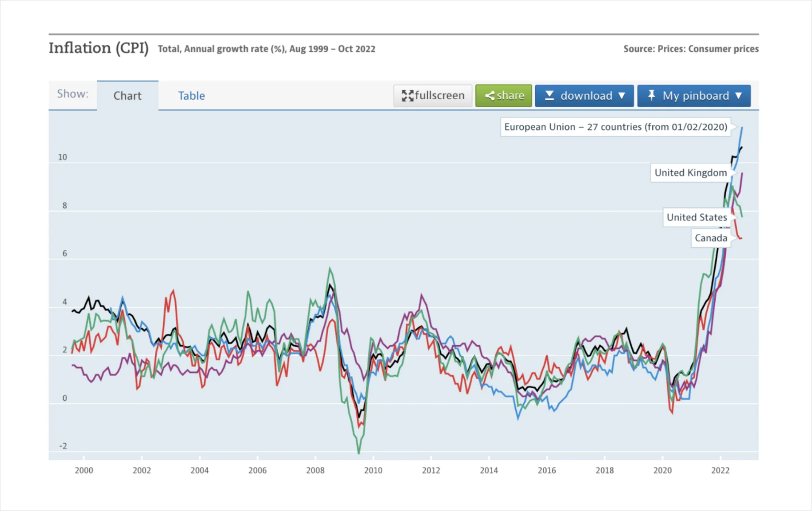The image size is (812, 511).
Task: Click the Inflation (CPI) title
Action: (98, 48)
